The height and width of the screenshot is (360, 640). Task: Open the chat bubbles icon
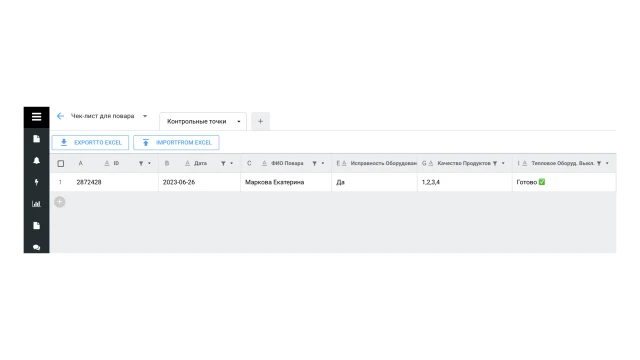(x=36, y=247)
